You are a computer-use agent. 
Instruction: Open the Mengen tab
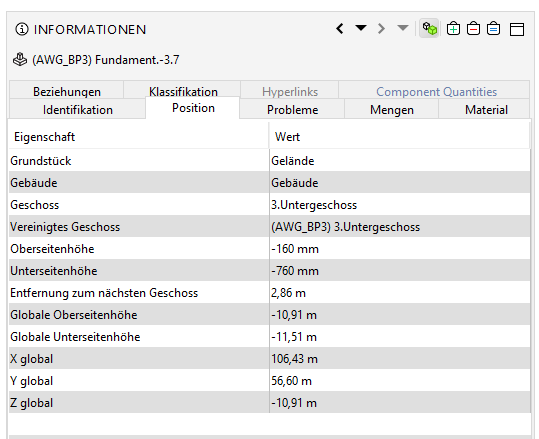(392, 109)
